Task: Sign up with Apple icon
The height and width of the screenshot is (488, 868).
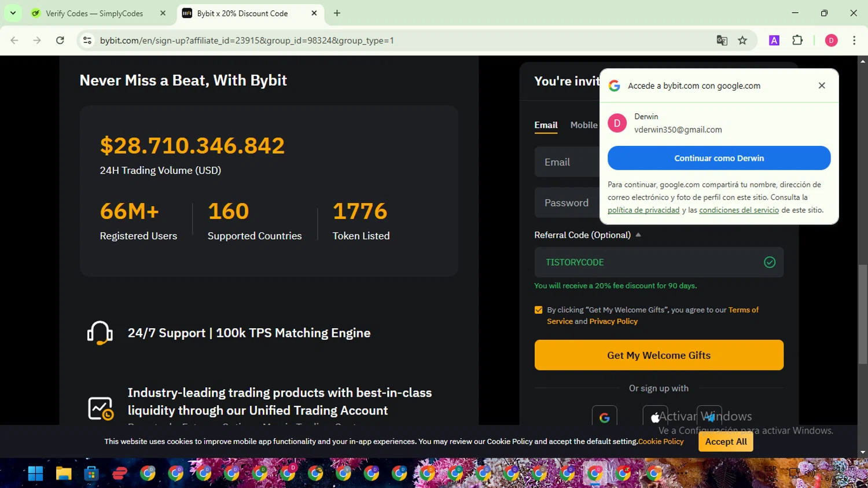Action: point(655,416)
